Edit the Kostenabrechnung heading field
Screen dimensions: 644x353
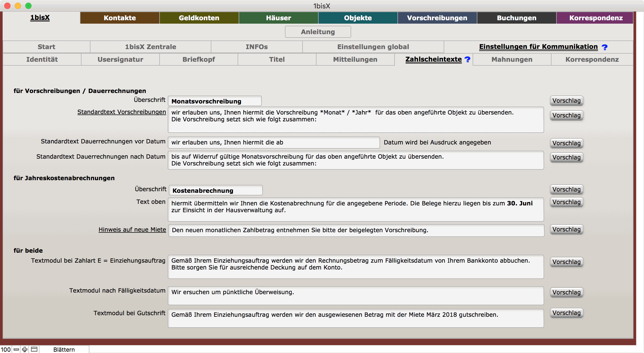tap(216, 190)
